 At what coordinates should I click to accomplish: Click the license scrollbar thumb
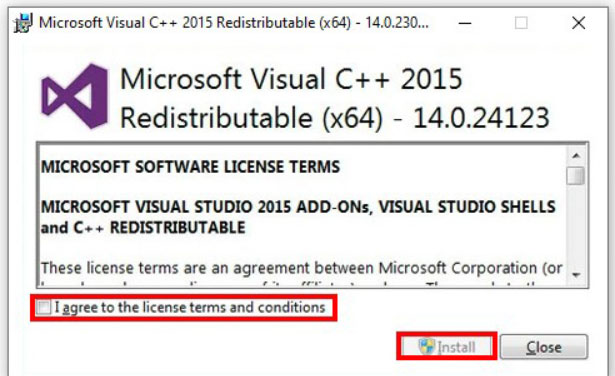pyautogui.click(x=576, y=176)
